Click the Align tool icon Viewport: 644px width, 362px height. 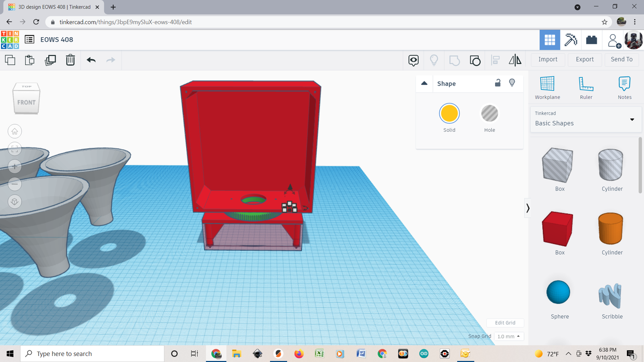click(x=495, y=60)
